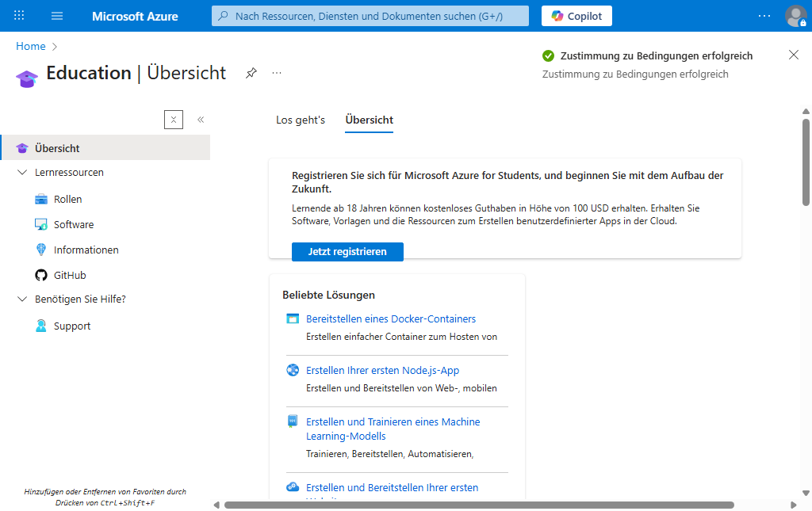Click the vertical scrollbar thumb

pos(806,162)
